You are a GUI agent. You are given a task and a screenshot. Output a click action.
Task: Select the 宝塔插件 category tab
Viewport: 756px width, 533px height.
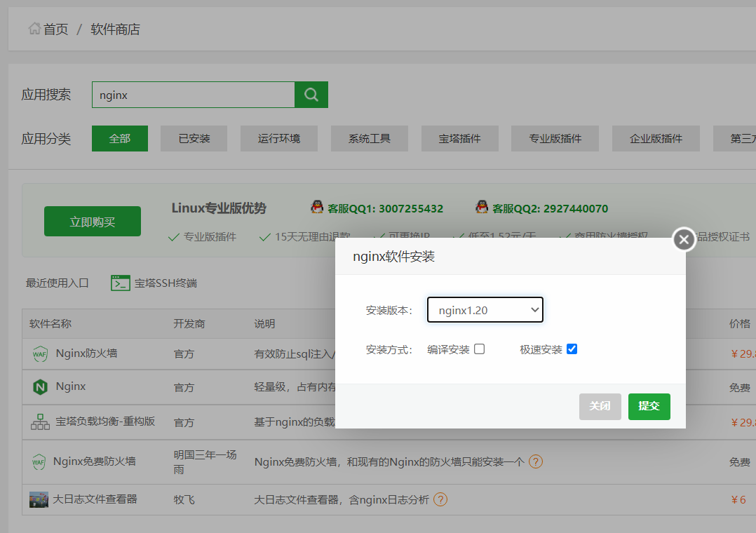tap(459, 138)
